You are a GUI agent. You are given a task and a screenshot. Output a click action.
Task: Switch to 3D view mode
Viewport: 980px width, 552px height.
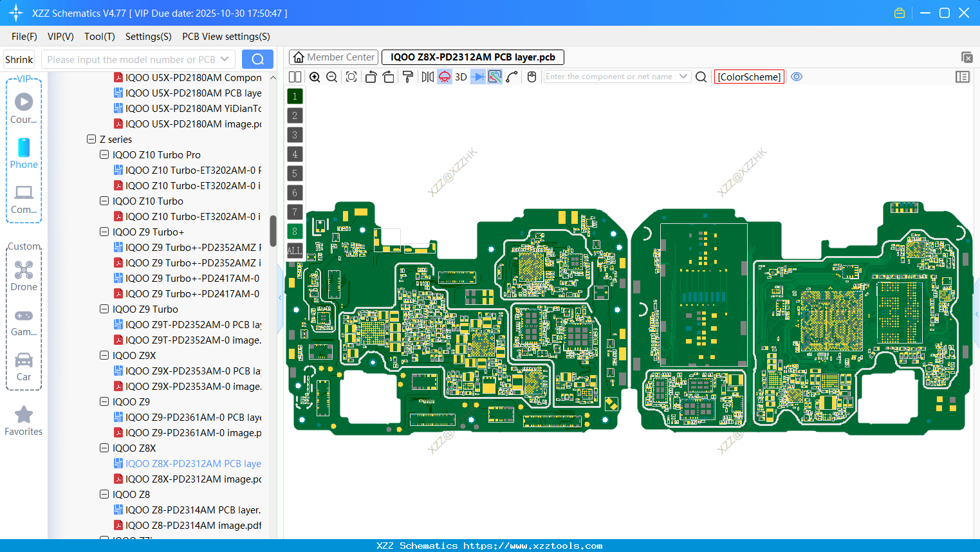point(460,77)
